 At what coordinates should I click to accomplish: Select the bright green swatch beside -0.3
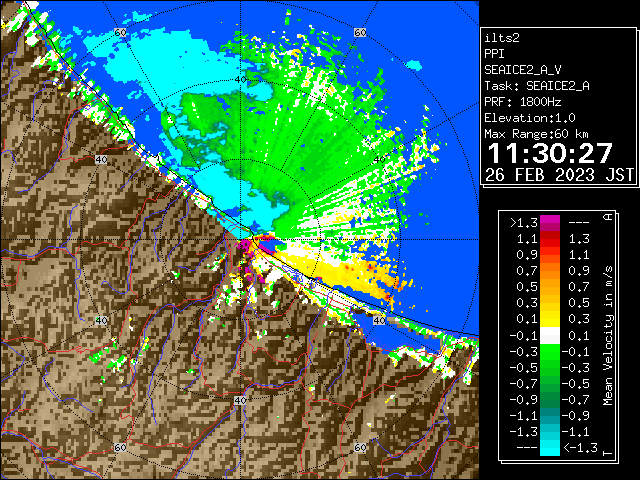point(550,351)
